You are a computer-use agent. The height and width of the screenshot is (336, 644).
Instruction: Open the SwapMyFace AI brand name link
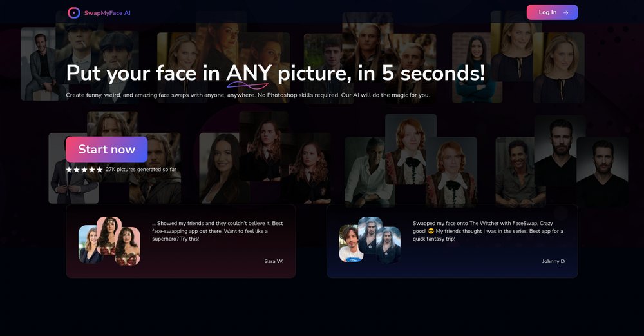[x=107, y=13]
